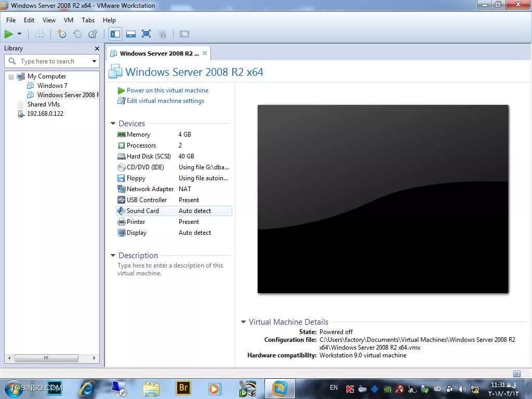Open Remote Desktop Connection from the taskbar
This screenshot has height=399, width=532.
click(119, 389)
